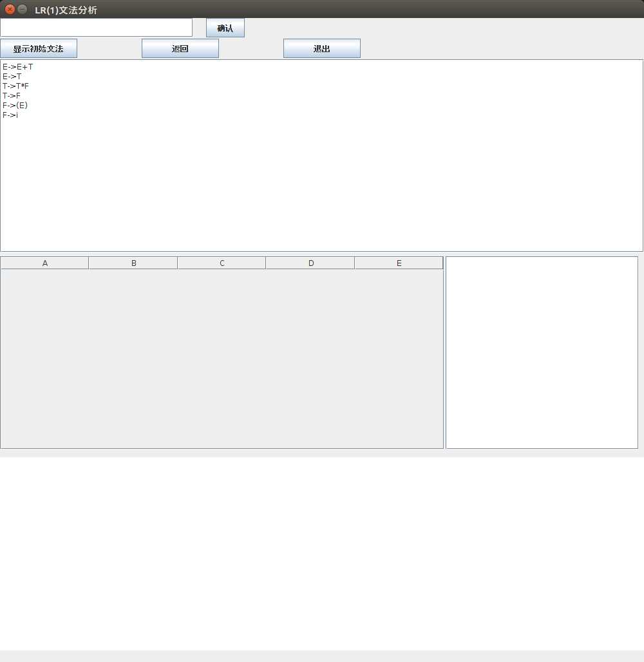Click the empty text area right of table
The width and height of the screenshot is (644, 662).
(542, 352)
